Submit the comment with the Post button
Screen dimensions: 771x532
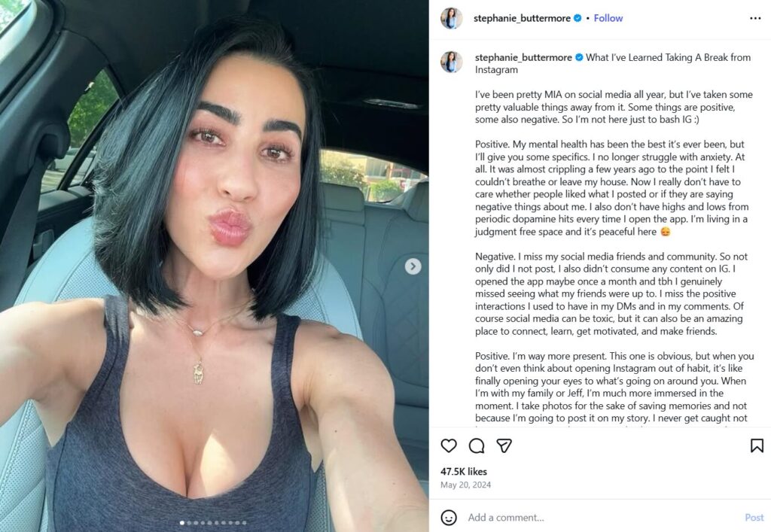pos(754,517)
